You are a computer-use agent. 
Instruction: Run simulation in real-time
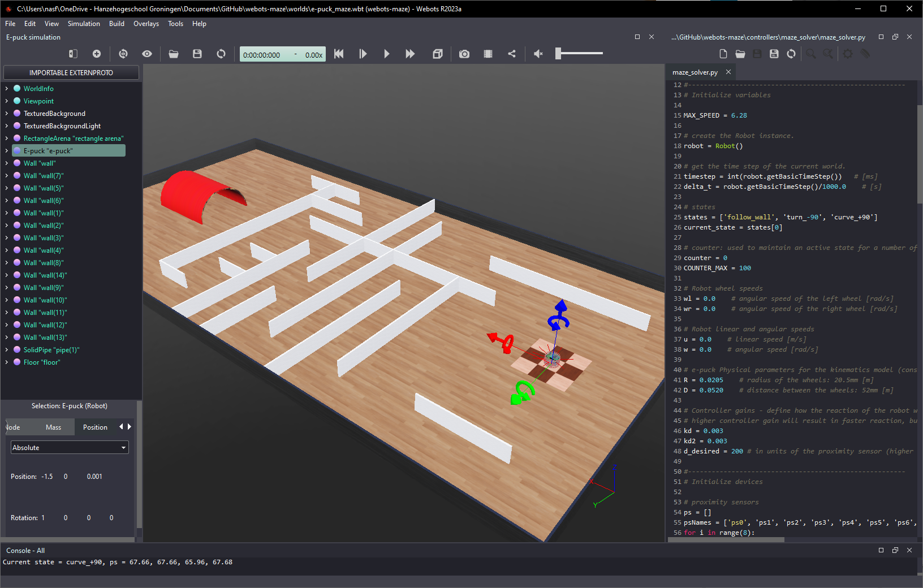point(386,54)
